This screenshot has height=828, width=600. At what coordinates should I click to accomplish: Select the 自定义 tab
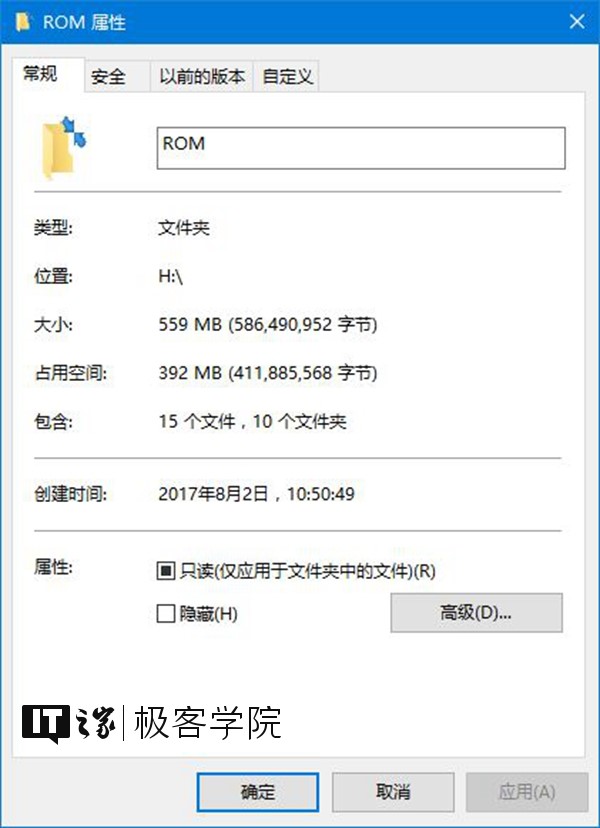[286, 77]
